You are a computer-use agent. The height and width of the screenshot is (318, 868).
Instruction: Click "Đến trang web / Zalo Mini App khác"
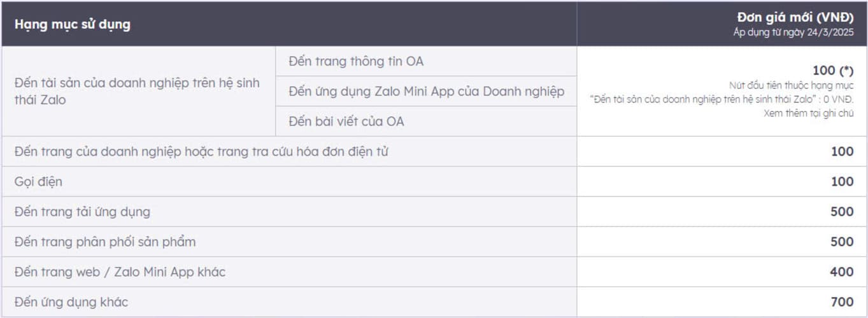[x=120, y=272]
